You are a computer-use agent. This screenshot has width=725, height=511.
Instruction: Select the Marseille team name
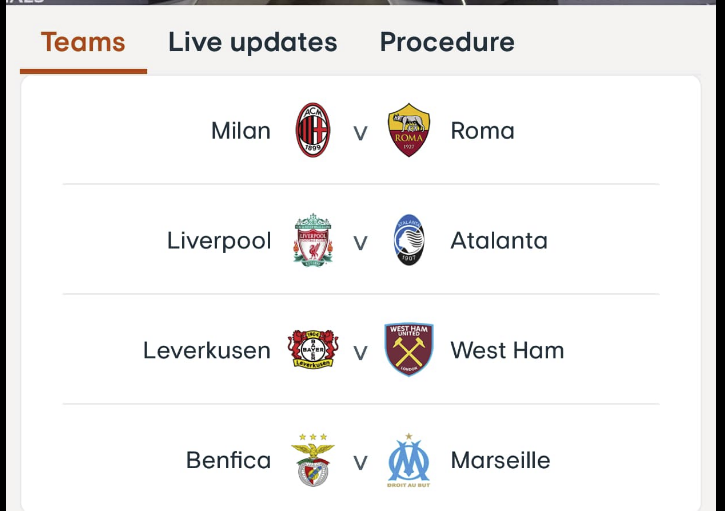500,461
